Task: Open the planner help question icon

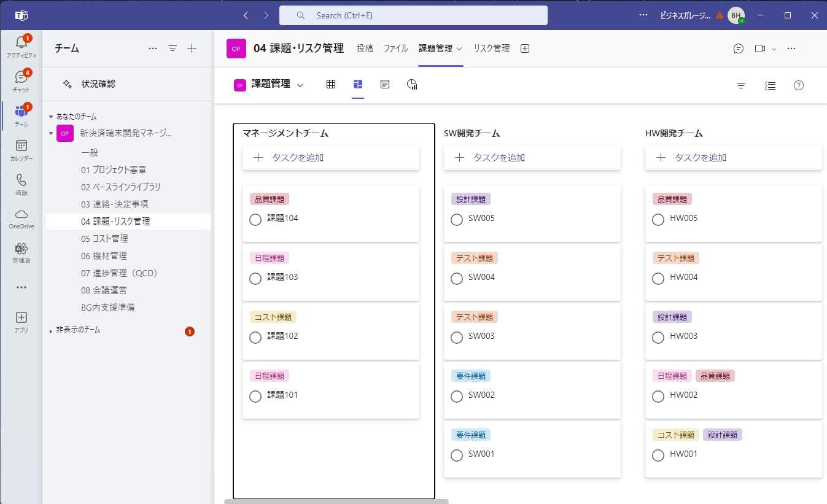Action: [799, 85]
